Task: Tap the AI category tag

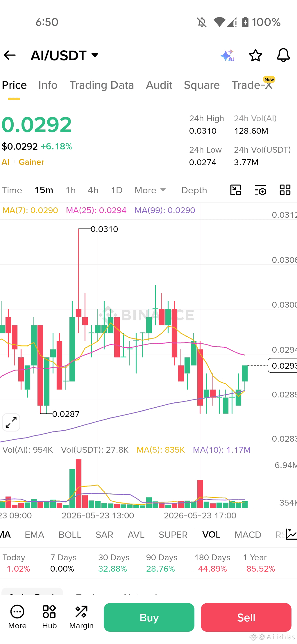Action: (6, 162)
